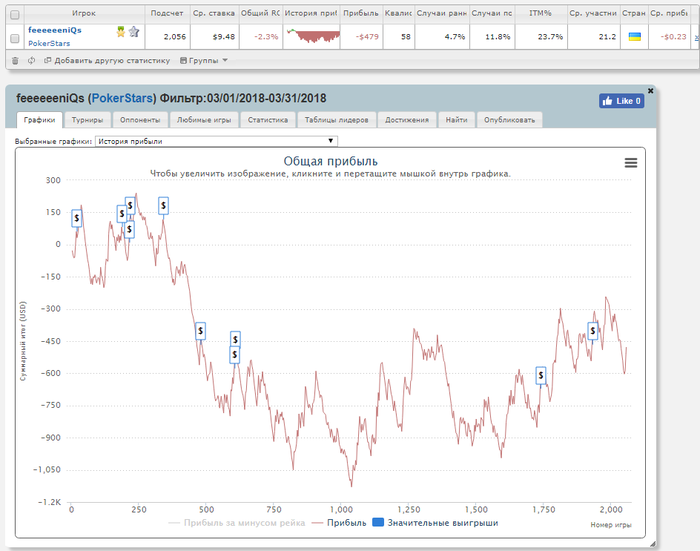This screenshot has width=700, height=551.
Task: Click the $ marker near game 1,740
Action: pyautogui.click(x=541, y=376)
